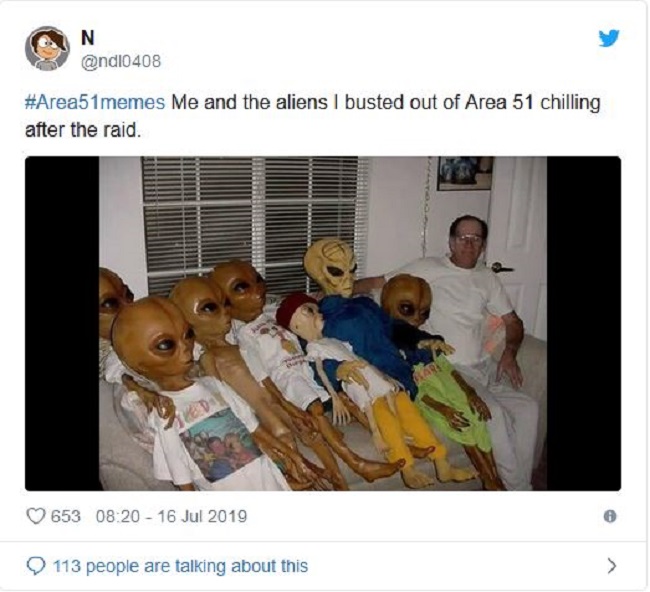Like the tweet with the heart icon
Image resolution: width=650 pixels, height=592 pixels.
(x=35, y=516)
